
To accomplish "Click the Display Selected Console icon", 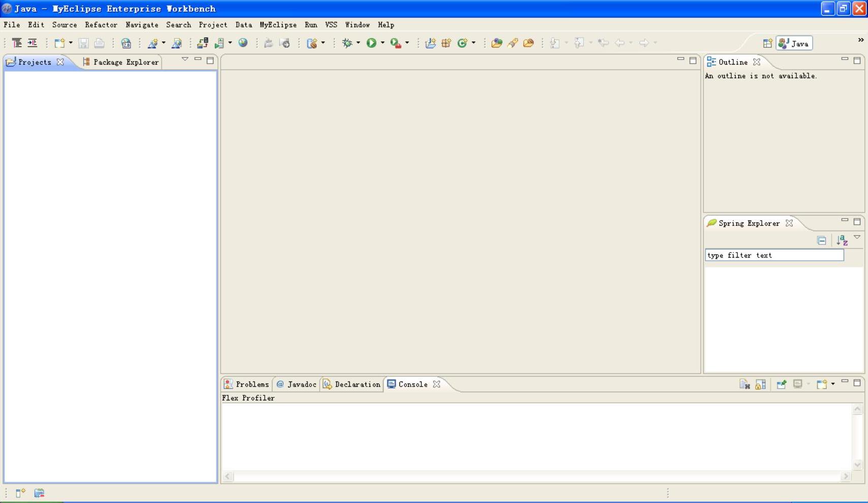I will (x=797, y=385).
